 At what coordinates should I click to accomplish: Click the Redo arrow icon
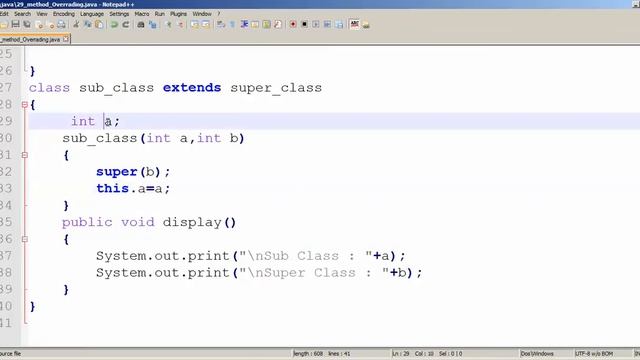[126, 24]
